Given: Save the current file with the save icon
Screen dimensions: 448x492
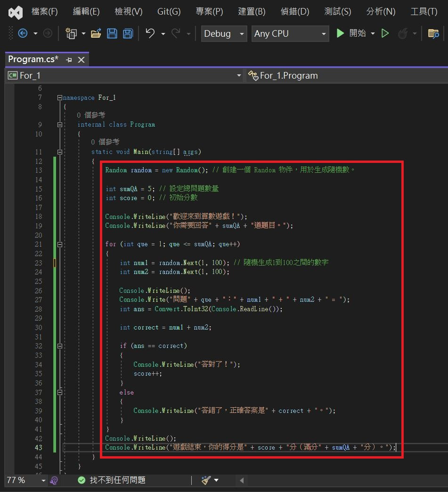Looking at the screenshot, I should click(x=112, y=33).
